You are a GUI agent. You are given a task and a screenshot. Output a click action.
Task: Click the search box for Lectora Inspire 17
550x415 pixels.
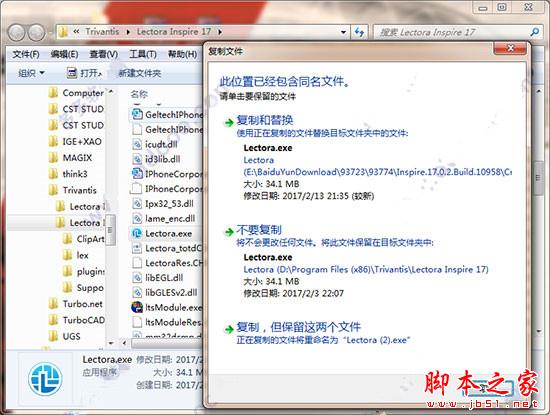tap(452, 32)
